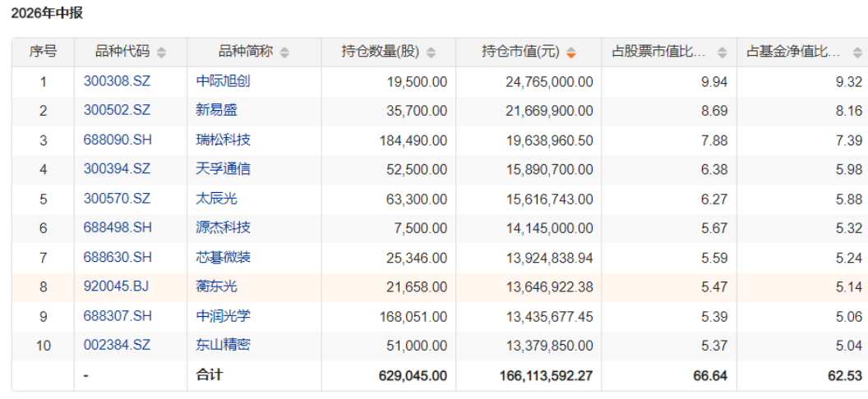Open 中际旭创 stock name link
868x399 pixels.
point(223,82)
